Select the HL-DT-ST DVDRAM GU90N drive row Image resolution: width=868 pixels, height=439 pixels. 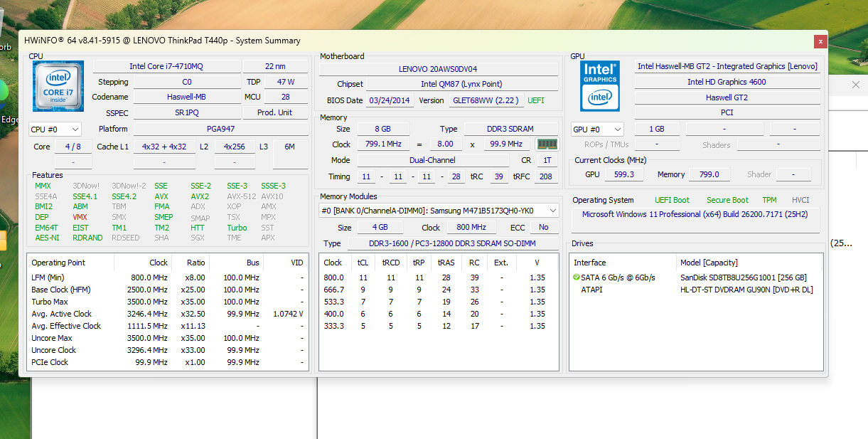pyautogui.click(x=697, y=290)
